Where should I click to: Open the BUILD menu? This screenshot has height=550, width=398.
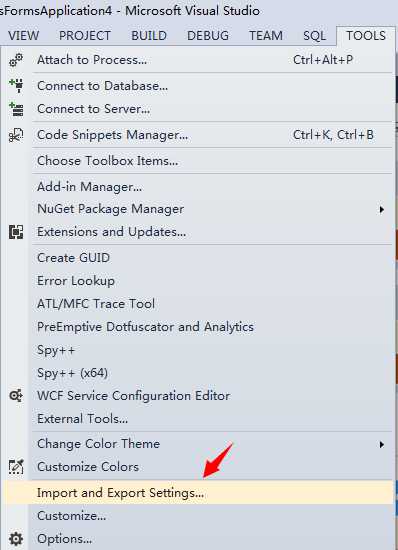[149, 36]
